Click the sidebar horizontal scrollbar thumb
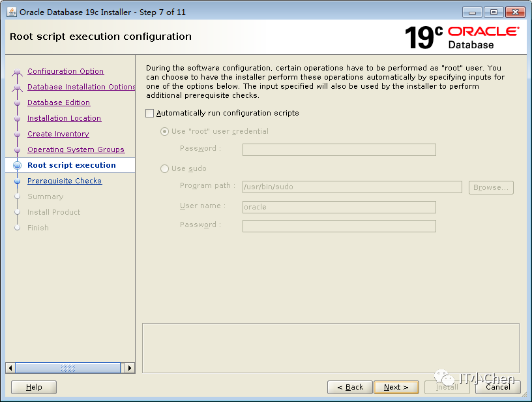 click(68, 367)
